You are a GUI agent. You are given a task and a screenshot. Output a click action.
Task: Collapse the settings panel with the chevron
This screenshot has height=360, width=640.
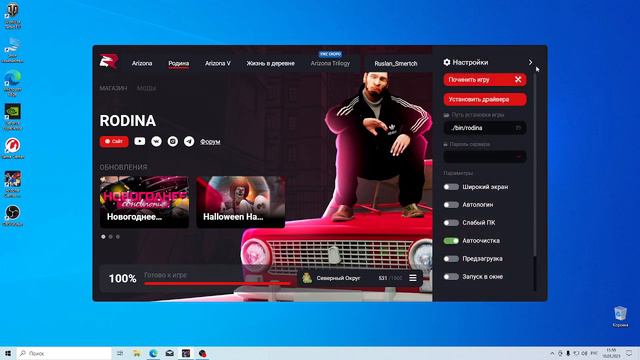pyautogui.click(x=530, y=62)
